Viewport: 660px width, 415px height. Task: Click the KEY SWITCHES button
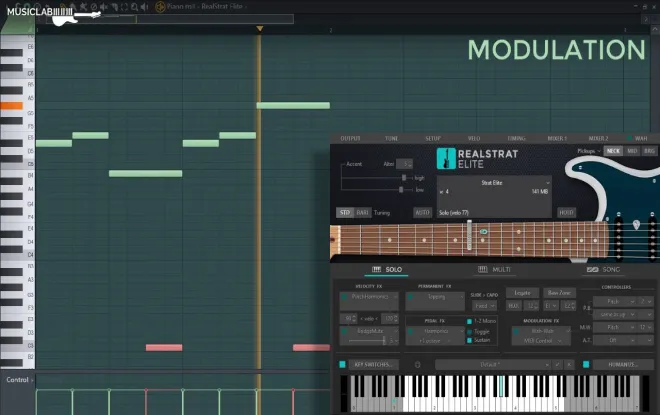click(374, 364)
